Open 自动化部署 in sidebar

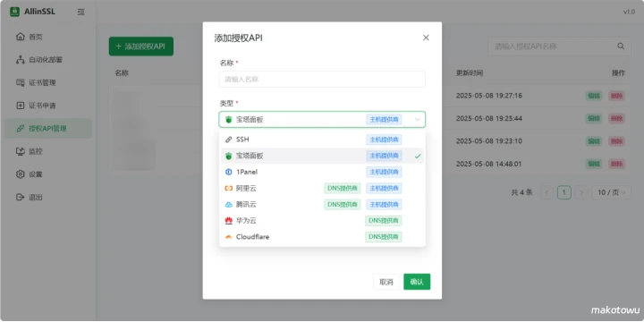point(48,60)
